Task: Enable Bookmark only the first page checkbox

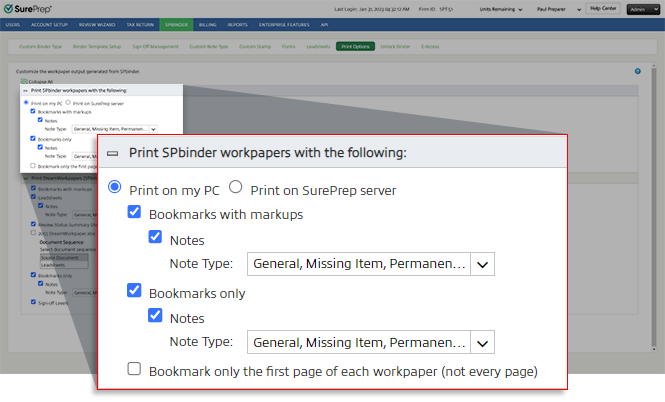Action: [134, 370]
